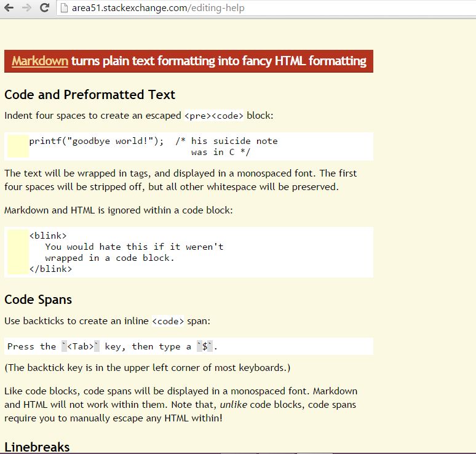Click the "Like code blocks, code spans" line
Viewport: 476px width, 454px height.
[x=181, y=391]
